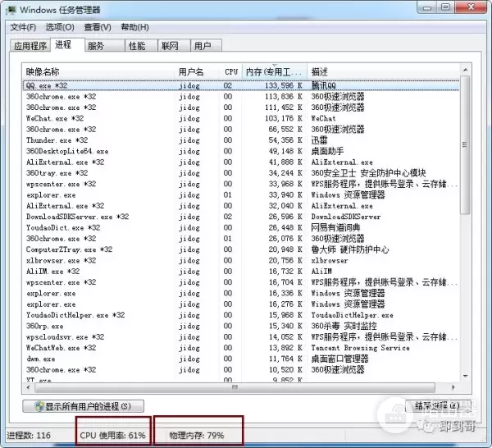This screenshot has width=492, height=448.
Task: Select the WeChatWeb.exe *32 process
Action: pyautogui.click(x=241, y=348)
